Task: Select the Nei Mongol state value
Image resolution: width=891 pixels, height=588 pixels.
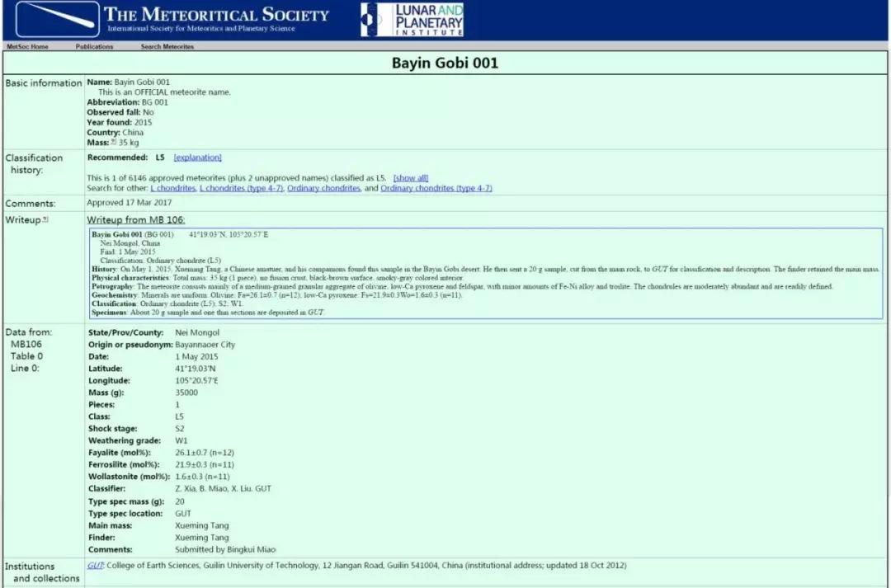Action: pos(197,332)
